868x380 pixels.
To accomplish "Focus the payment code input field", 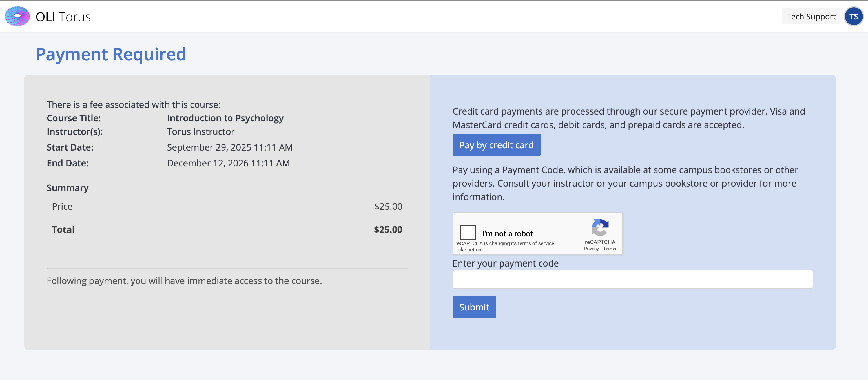I will pos(632,279).
